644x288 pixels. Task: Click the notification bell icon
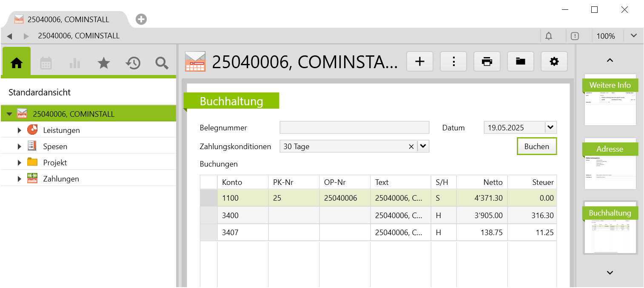(x=549, y=36)
